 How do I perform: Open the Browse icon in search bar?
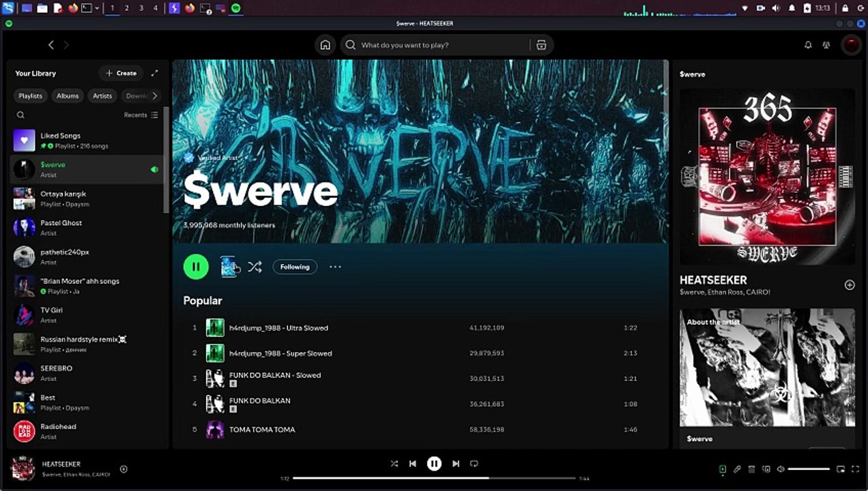[541, 45]
